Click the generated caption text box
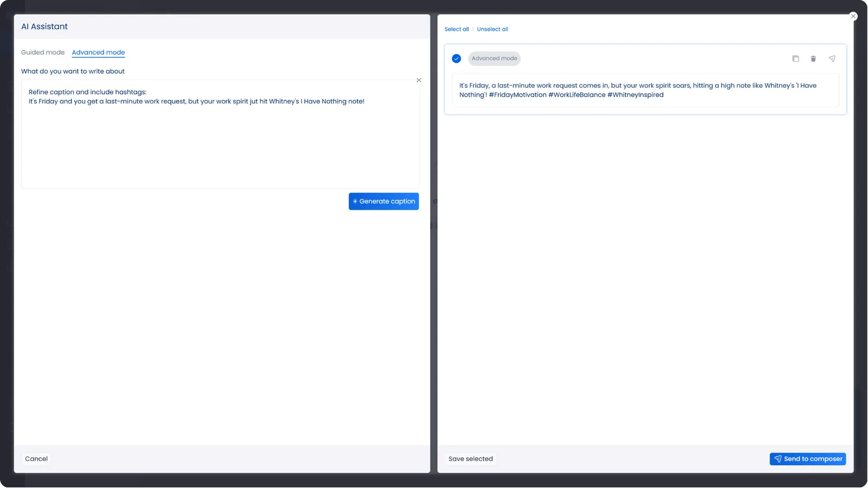Screen dimensions: 868x488 tap(645, 90)
